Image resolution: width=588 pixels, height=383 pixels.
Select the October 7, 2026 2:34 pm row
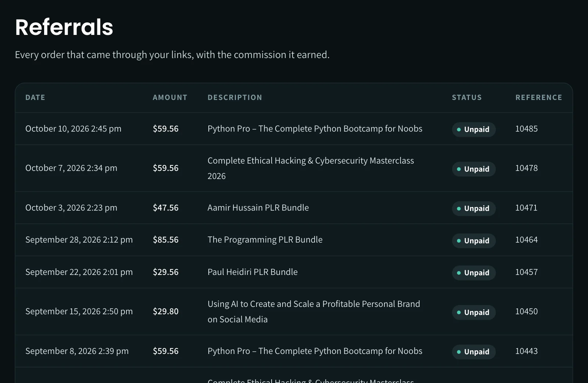click(294, 168)
